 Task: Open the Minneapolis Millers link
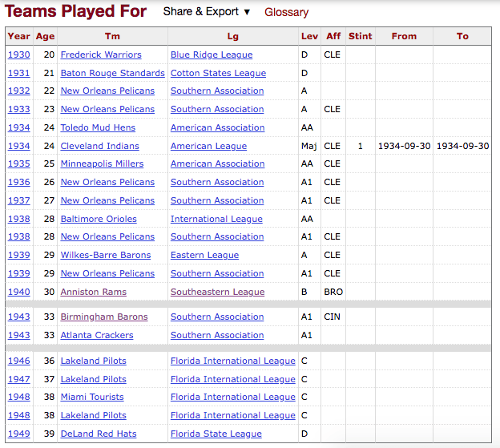102,163
